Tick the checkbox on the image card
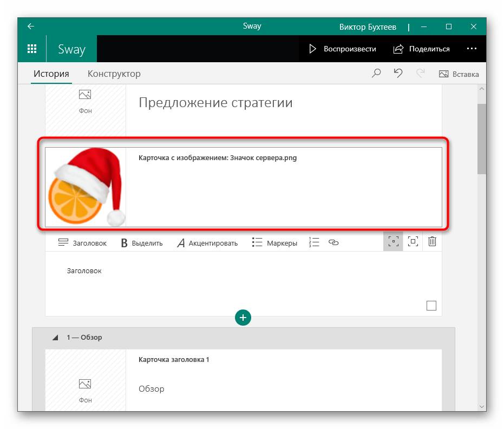Screen dimensions: 504x429 point(431,306)
